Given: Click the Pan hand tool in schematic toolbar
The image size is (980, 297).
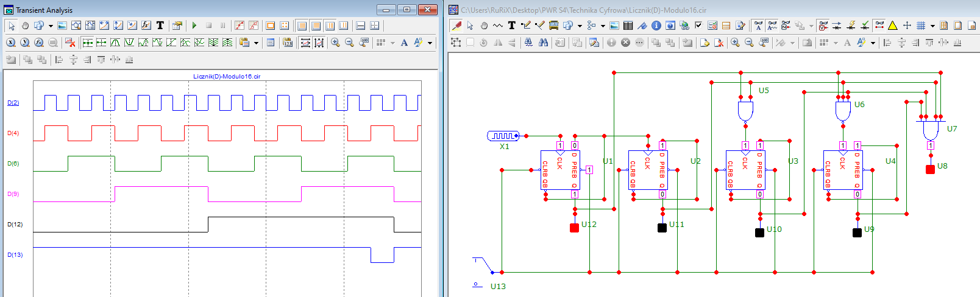Looking at the screenshot, I should pyautogui.click(x=484, y=26).
